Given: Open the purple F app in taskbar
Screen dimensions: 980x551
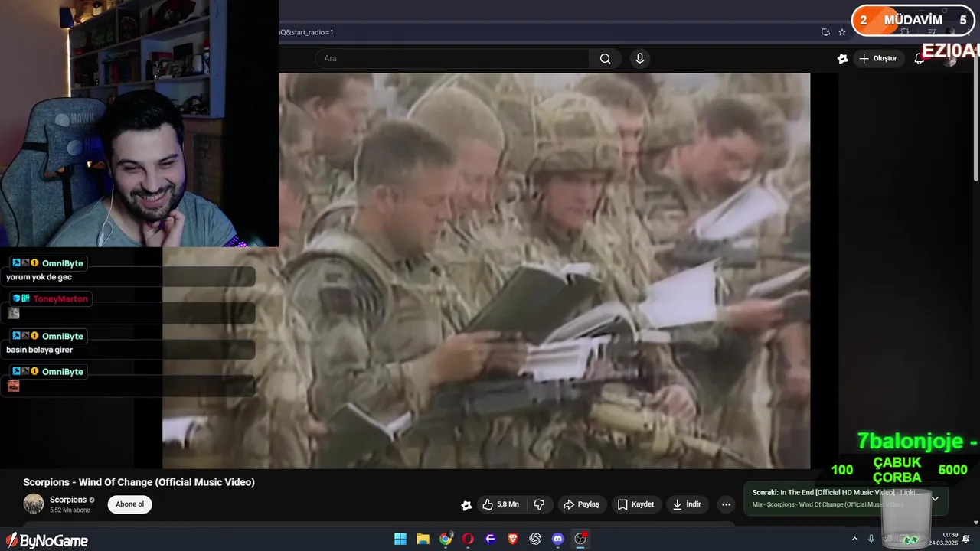Looking at the screenshot, I should tap(491, 539).
